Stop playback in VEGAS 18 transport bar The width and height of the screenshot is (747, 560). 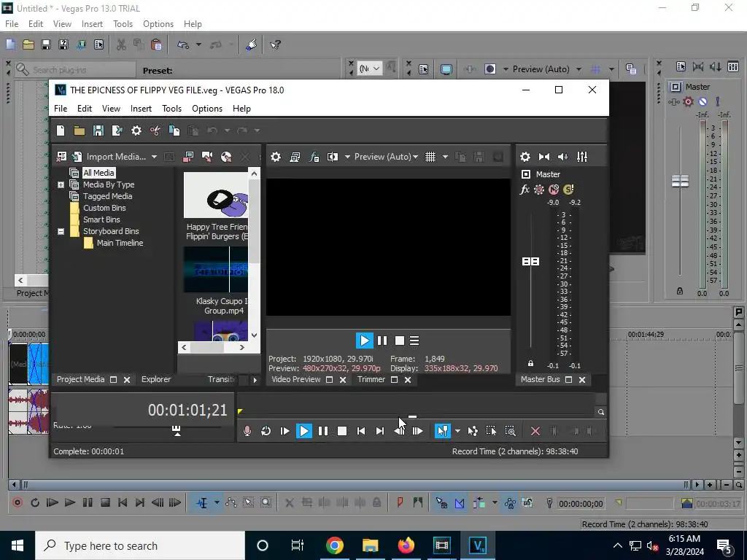[x=342, y=431]
